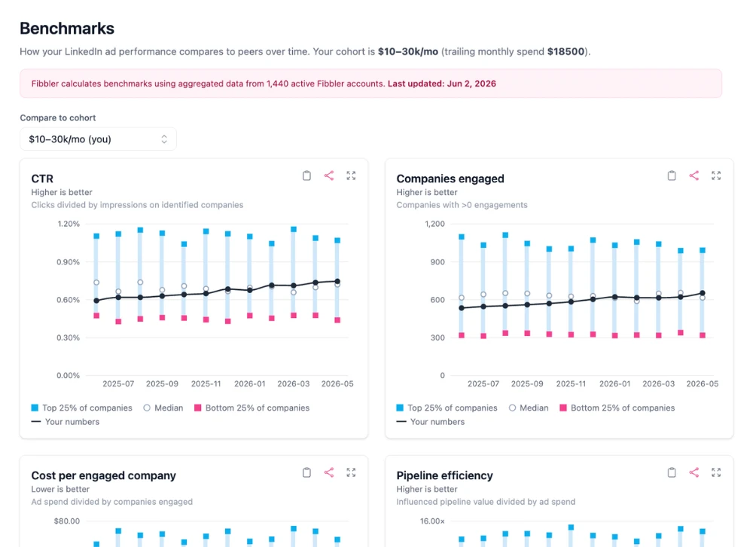Click the Compare to cohort label
The width and height of the screenshot is (756, 547).
click(x=58, y=118)
